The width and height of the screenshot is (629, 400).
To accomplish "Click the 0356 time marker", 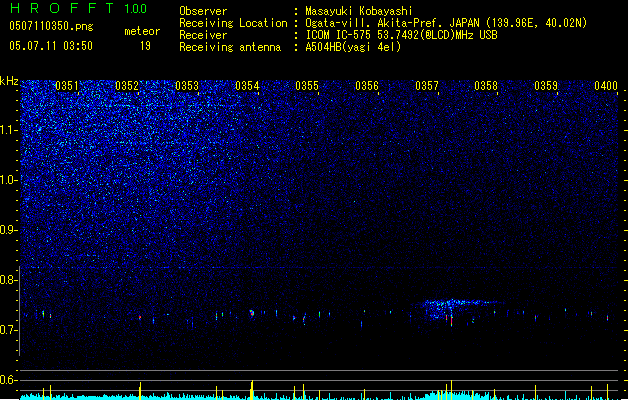I will click(367, 86).
